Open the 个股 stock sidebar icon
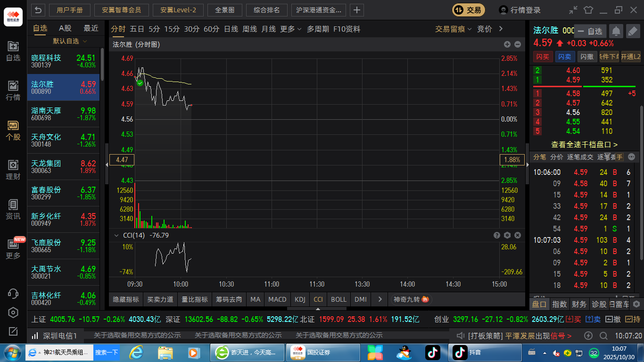 click(13, 131)
